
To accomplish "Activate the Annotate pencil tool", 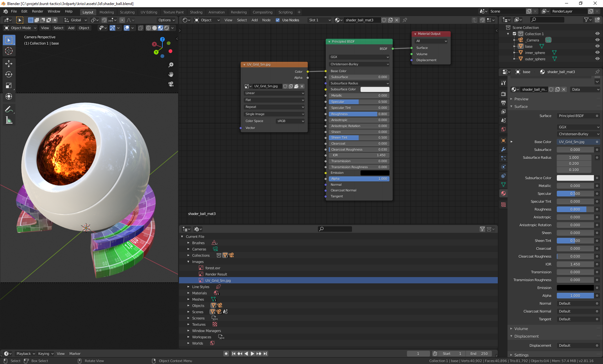I will pos(8,109).
